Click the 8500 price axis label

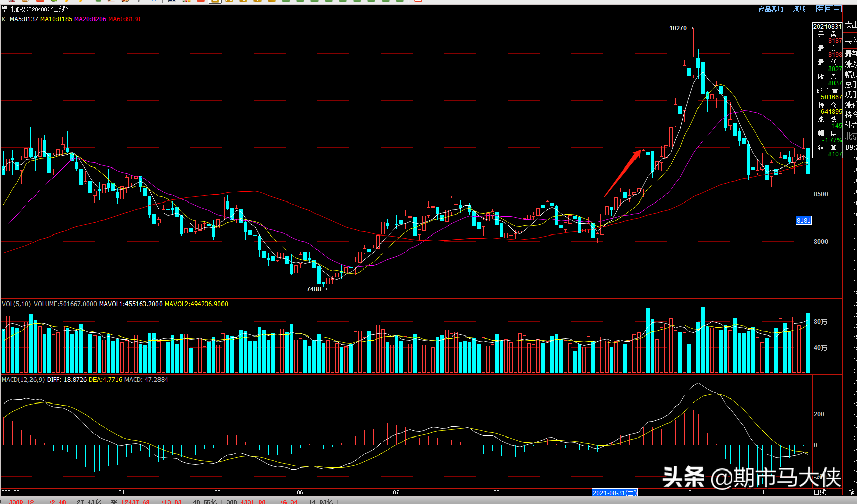821,194
